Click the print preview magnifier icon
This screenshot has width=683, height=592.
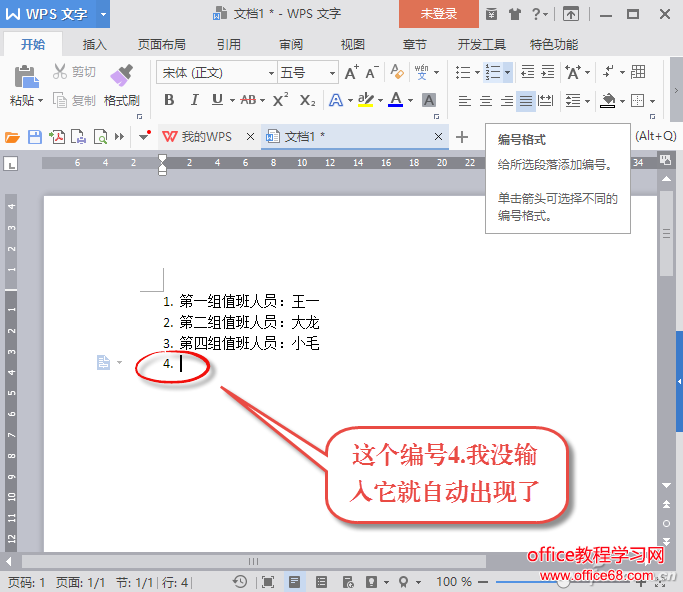[x=101, y=137]
